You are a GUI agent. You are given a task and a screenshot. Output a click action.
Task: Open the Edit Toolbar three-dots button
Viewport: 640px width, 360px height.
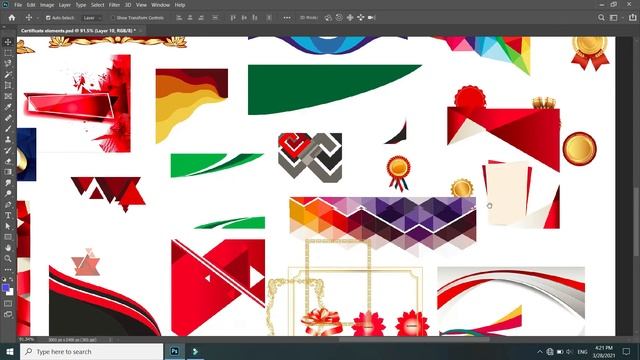coord(8,269)
